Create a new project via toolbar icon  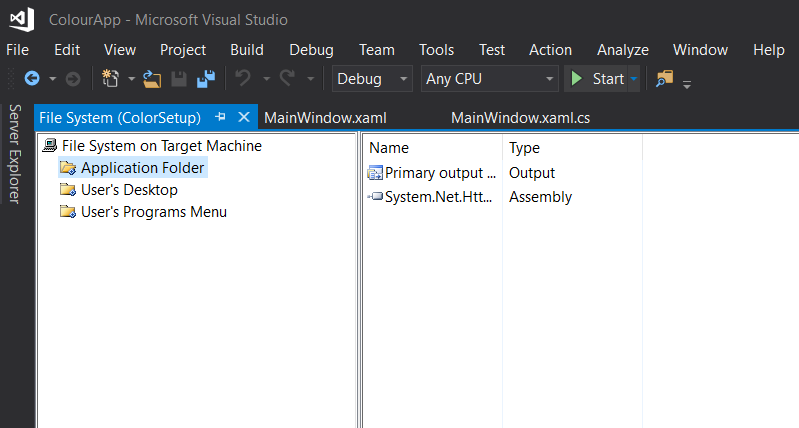pyautogui.click(x=111, y=78)
